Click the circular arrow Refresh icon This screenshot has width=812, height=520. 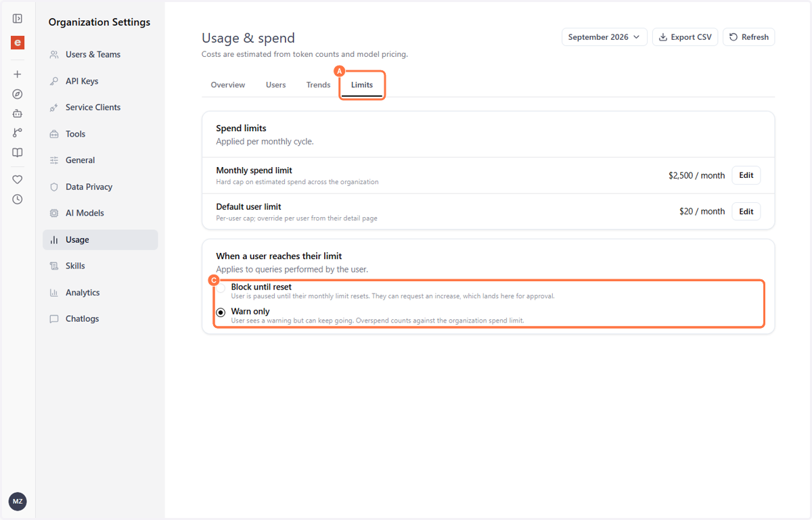coord(734,37)
